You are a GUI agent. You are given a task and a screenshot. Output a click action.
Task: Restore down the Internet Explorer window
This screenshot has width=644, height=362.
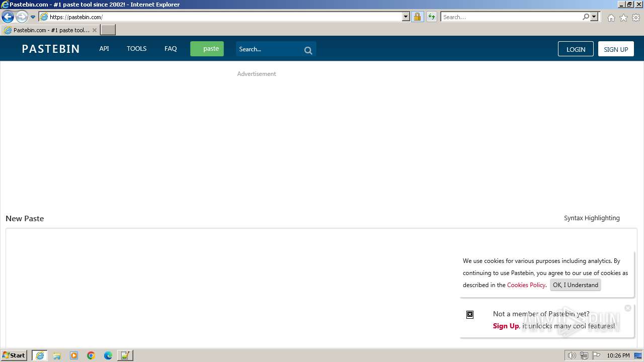tap(629, 5)
